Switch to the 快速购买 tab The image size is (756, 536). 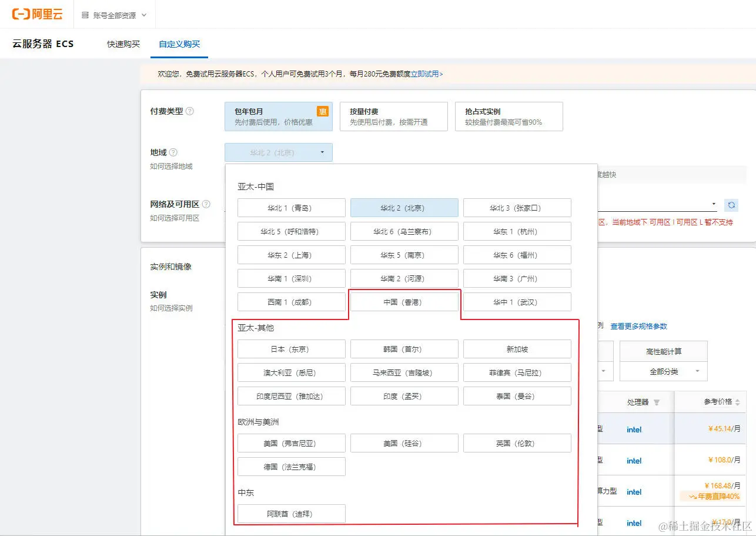coord(123,44)
